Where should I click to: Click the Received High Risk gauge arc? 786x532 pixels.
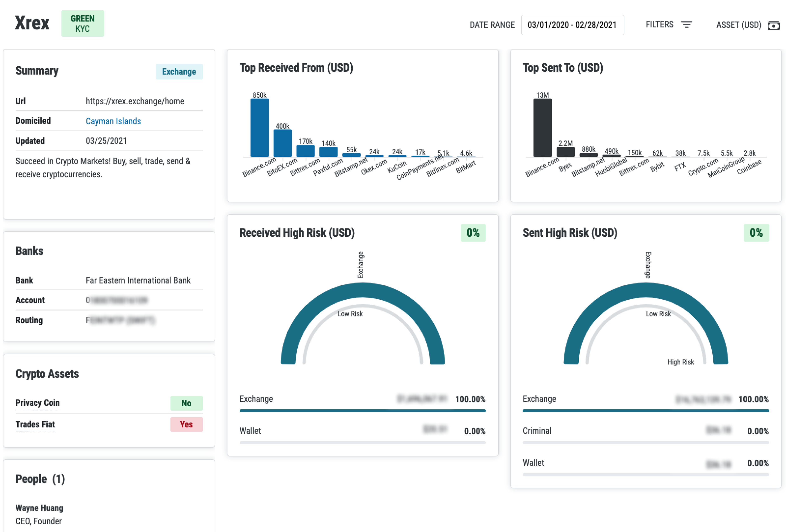(362, 290)
